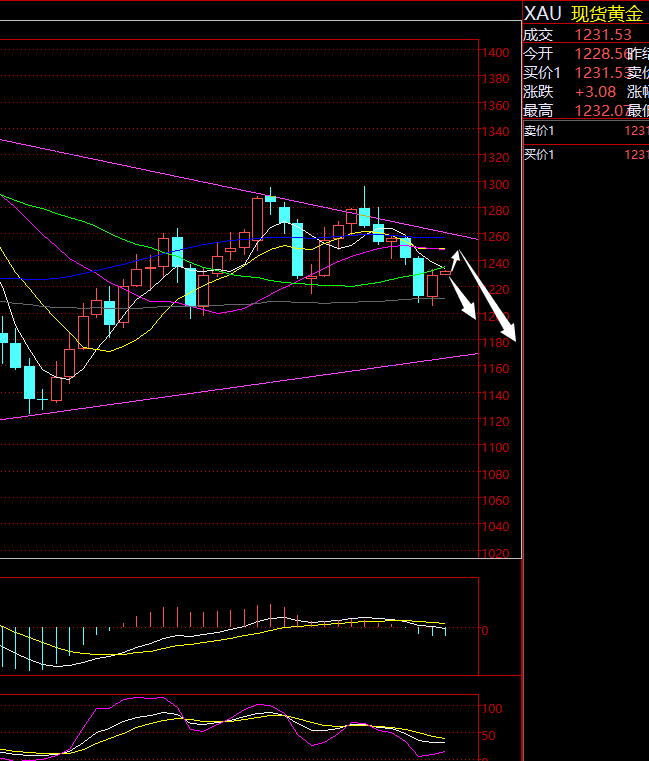Click the 1400 price axis label

[x=495, y=52]
